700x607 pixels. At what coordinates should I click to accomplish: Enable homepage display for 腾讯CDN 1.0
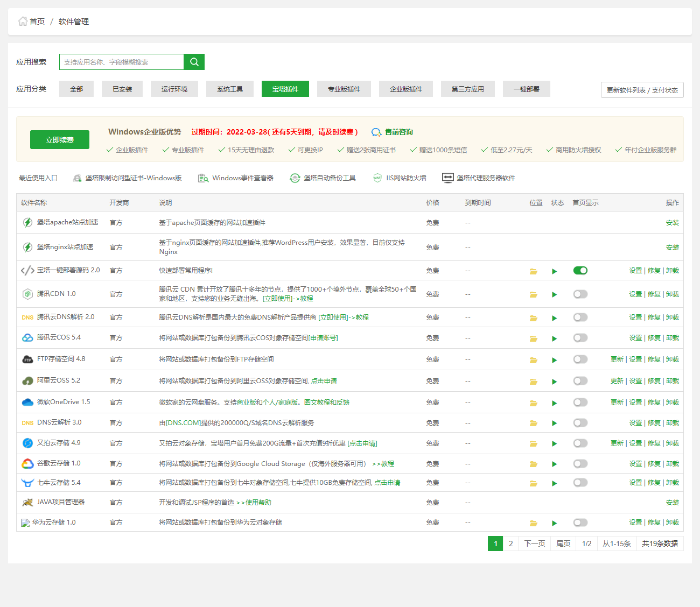coord(580,294)
